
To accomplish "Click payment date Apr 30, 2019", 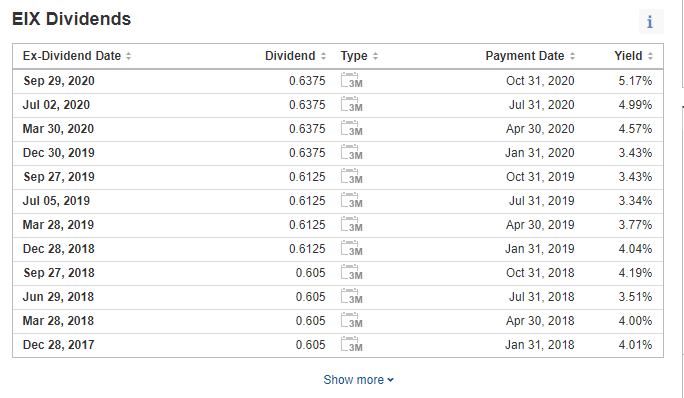I will click(540, 225).
